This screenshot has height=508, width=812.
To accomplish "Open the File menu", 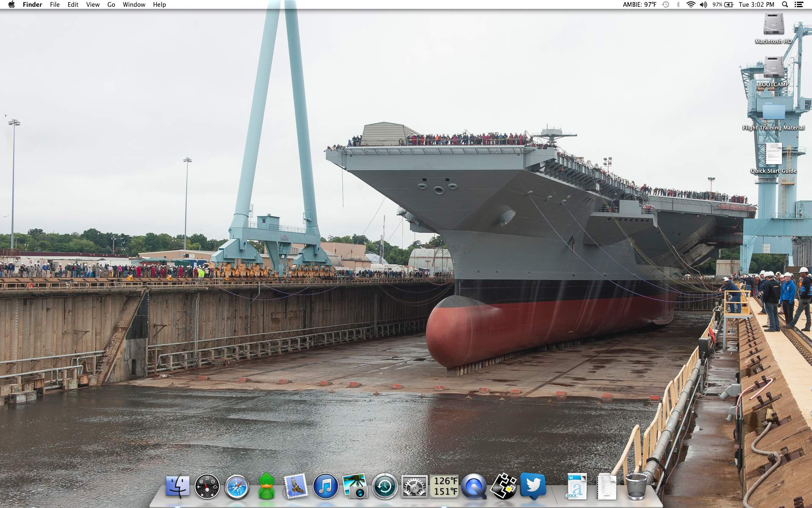I will point(55,5).
